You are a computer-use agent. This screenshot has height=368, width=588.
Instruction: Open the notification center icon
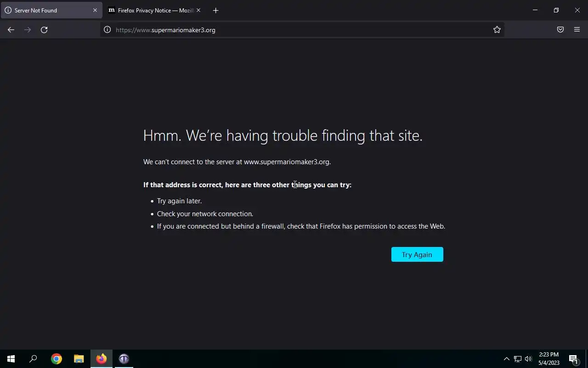click(573, 359)
